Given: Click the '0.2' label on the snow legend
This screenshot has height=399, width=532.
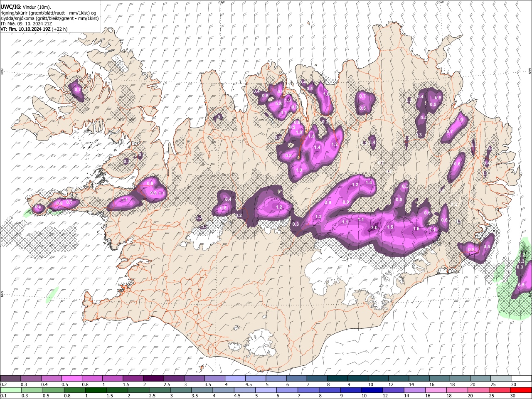Looking at the screenshot, I should [x=3, y=384].
